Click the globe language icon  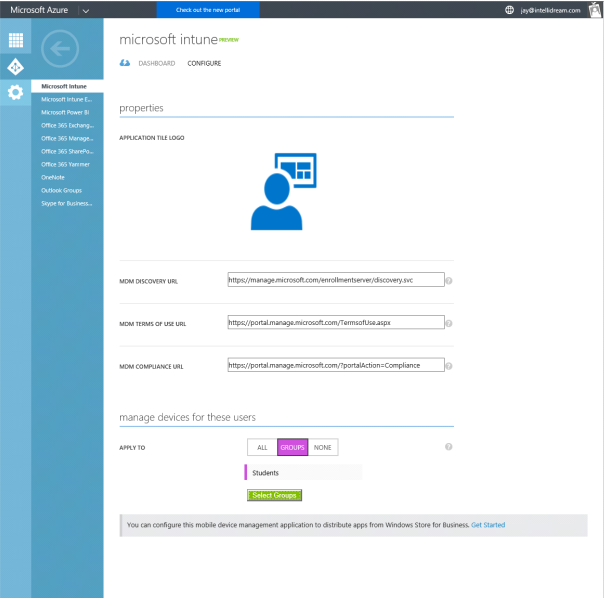(x=510, y=9)
